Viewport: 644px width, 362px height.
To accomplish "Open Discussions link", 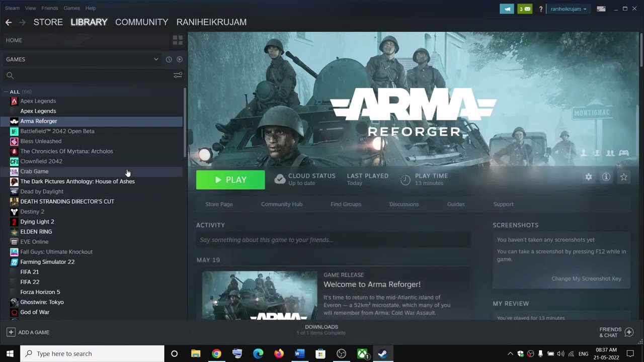I will coord(404,204).
